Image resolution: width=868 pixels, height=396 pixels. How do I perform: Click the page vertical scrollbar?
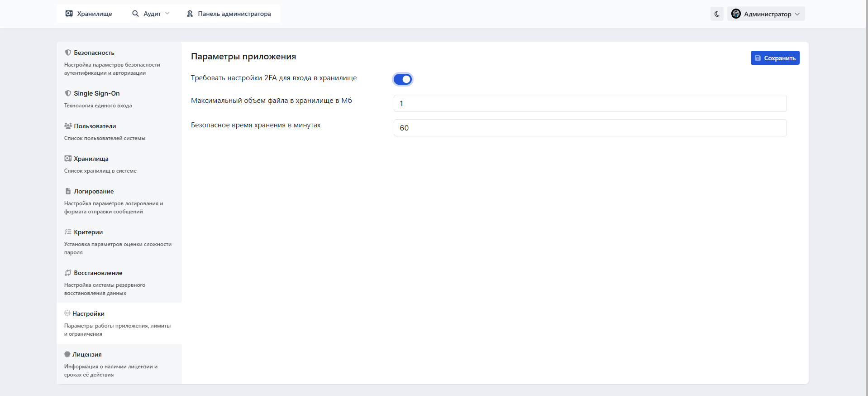click(866, 198)
